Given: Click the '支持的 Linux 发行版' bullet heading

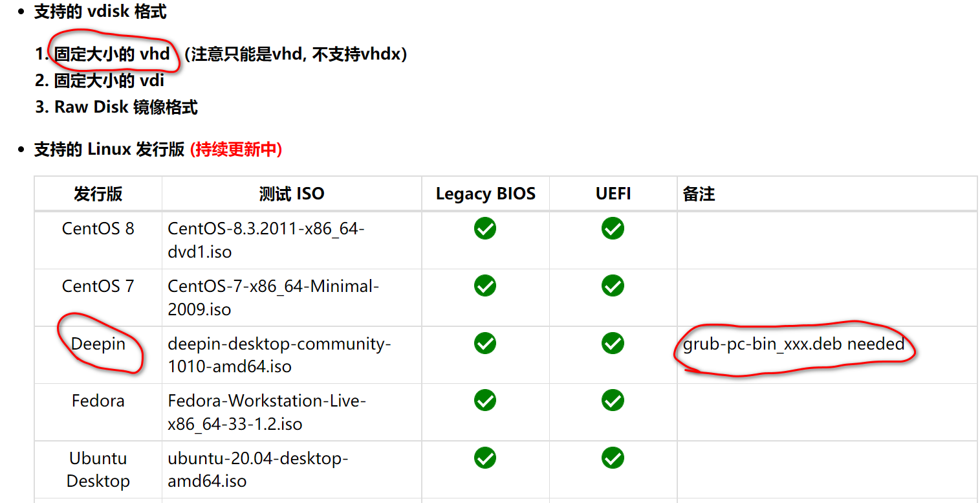Looking at the screenshot, I should [x=109, y=150].
